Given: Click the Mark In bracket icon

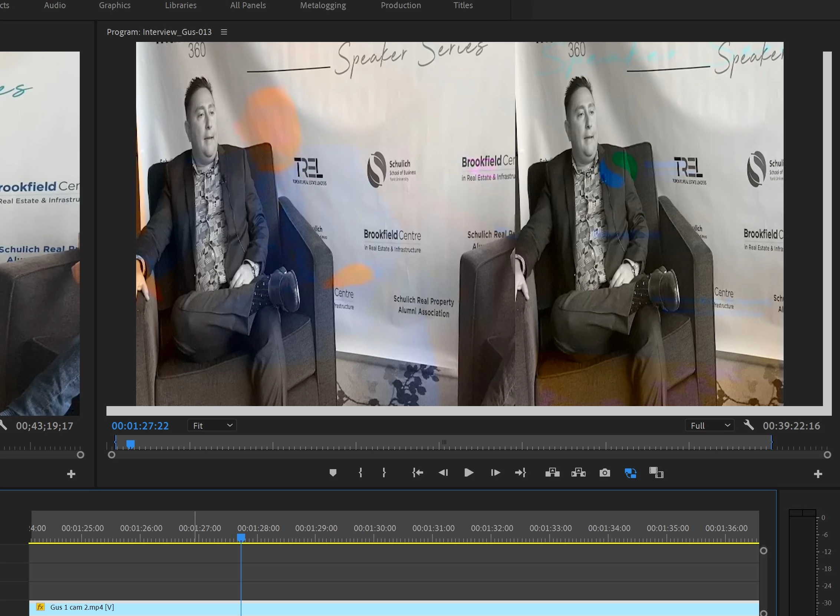Looking at the screenshot, I should (x=360, y=473).
